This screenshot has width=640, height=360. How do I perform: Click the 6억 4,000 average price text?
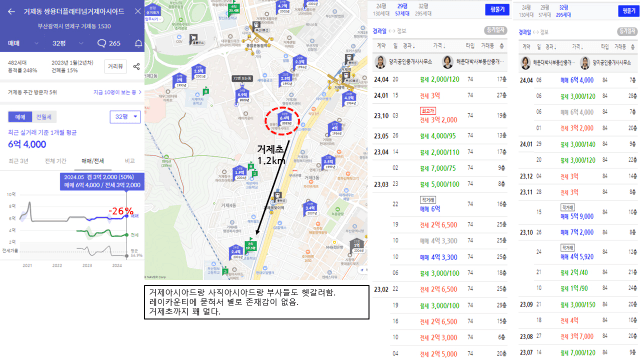tap(27, 144)
